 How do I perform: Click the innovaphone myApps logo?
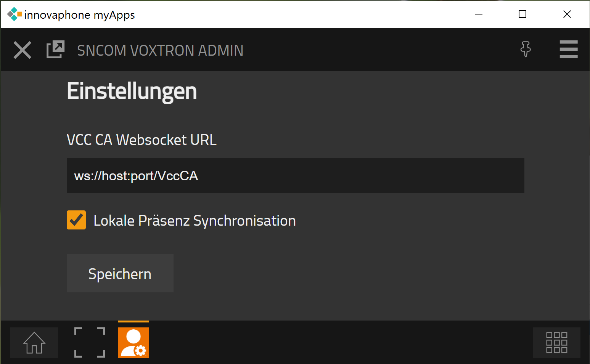pyautogui.click(x=14, y=14)
